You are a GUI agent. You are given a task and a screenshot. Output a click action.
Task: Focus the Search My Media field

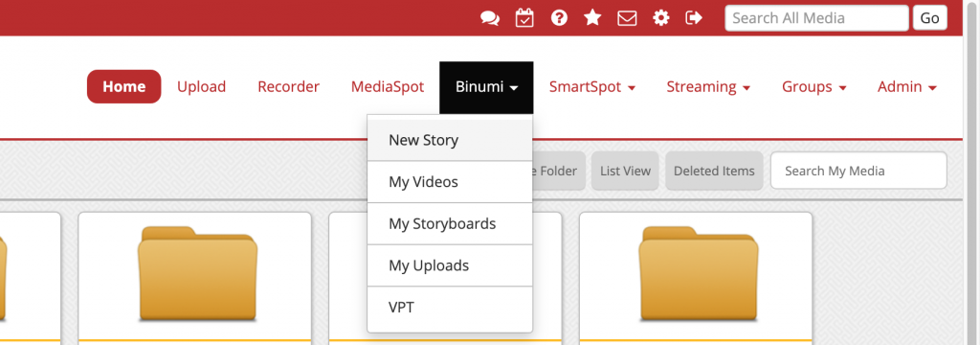click(x=858, y=171)
